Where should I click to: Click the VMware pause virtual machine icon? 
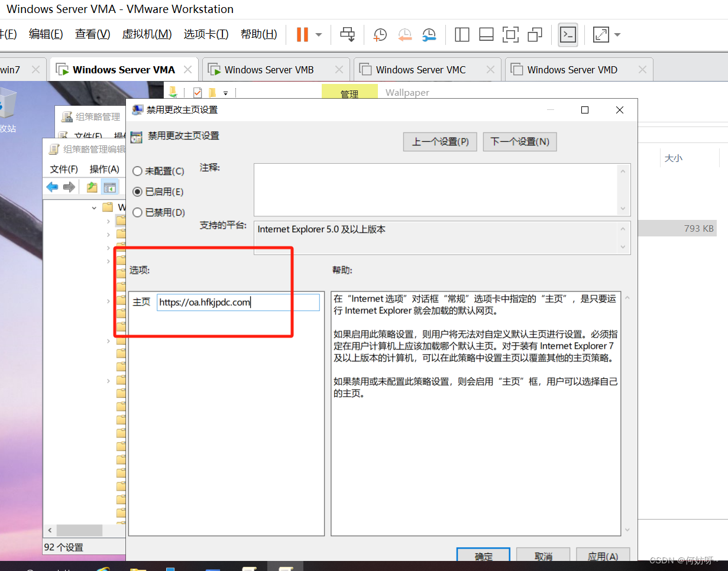[302, 34]
